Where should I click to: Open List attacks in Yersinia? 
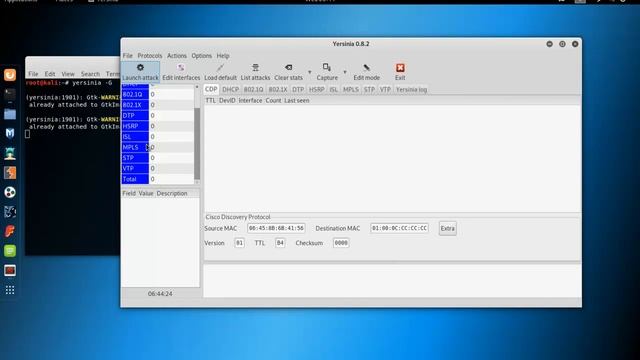(256, 72)
